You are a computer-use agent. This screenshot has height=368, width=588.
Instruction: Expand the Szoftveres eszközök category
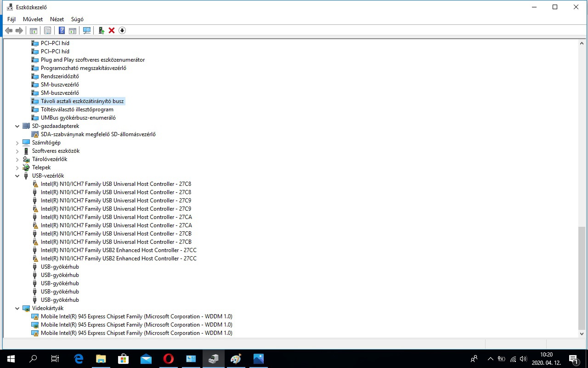point(17,151)
